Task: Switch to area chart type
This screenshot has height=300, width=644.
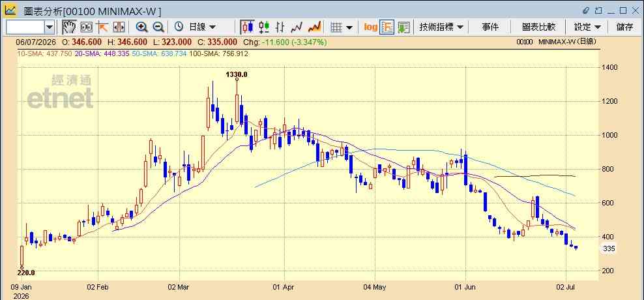Action: tap(314, 27)
